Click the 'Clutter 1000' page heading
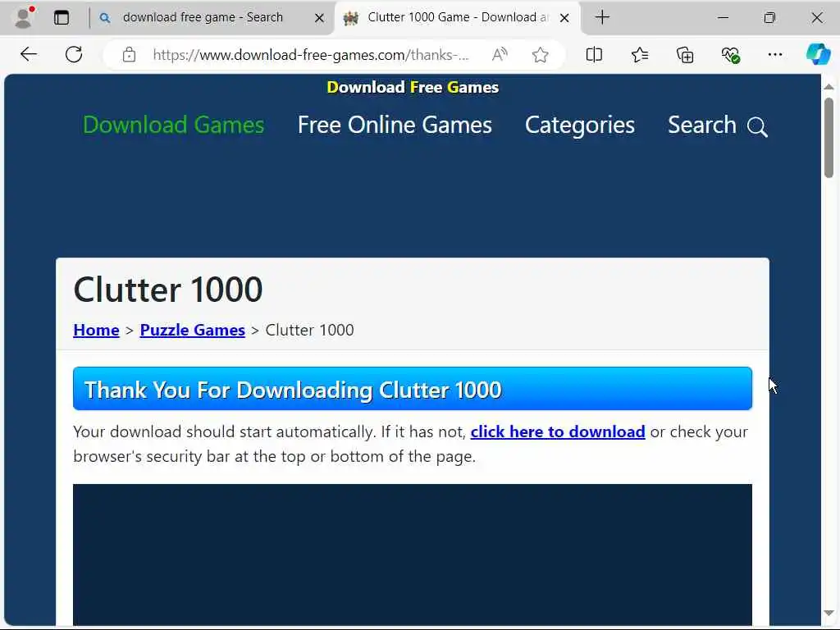Viewport: 840px width, 630px height. pos(168,290)
